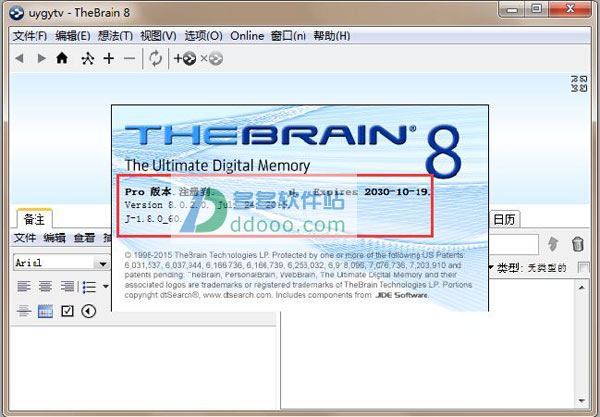Click the TheBrain title bar logo
Image resolution: width=600 pixels, height=417 pixels.
[16, 13]
